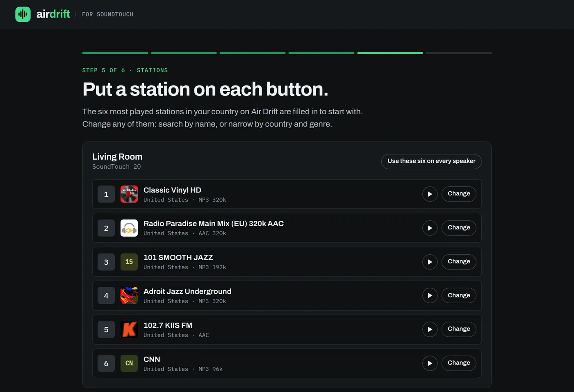
Task: Click 'Use these six on every speaker'
Action: click(x=431, y=161)
